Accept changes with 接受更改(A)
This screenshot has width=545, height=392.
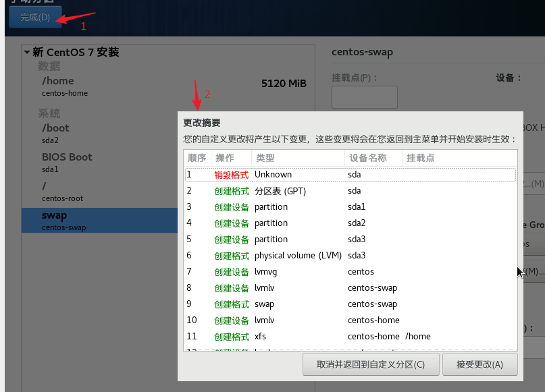pyautogui.click(x=479, y=364)
